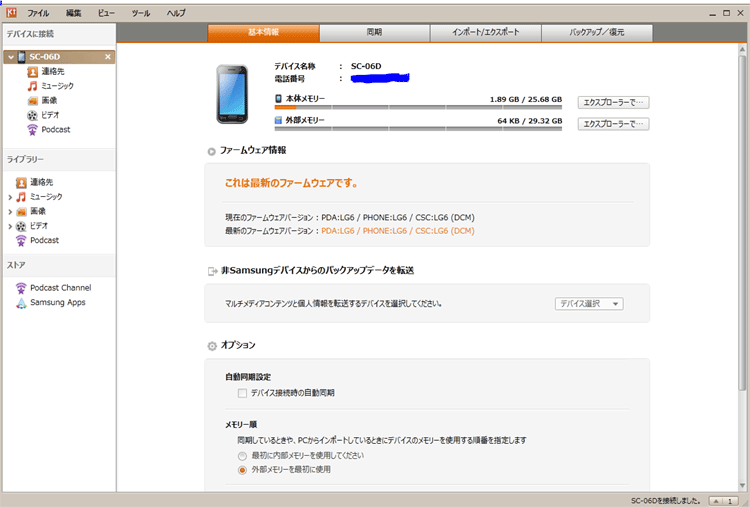
Task: Open the ツール menu
Action: 141,13
